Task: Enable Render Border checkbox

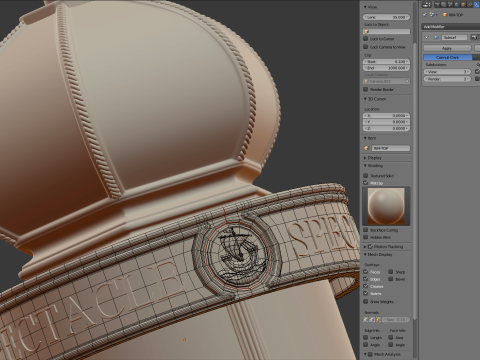Action: pyautogui.click(x=366, y=89)
